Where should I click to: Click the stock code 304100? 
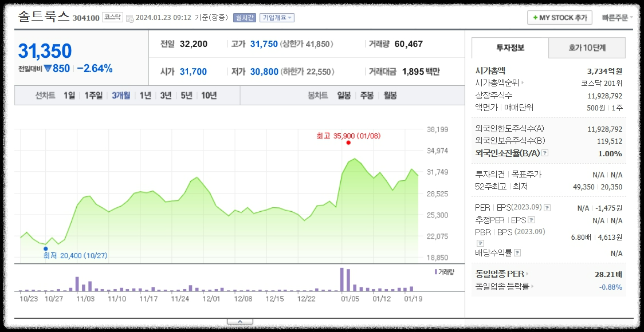(86, 18)
